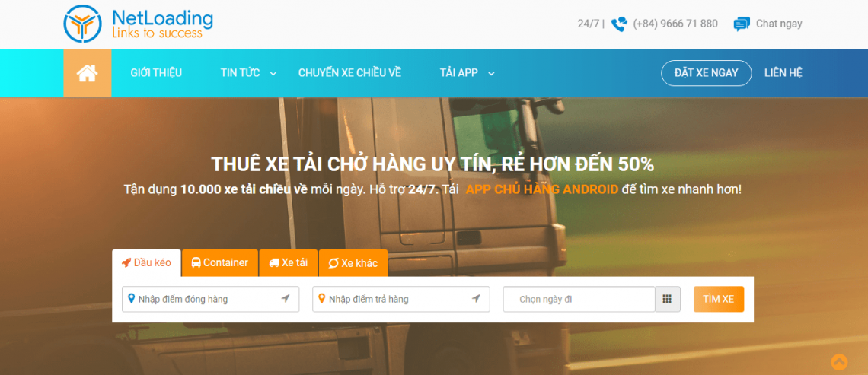This screenshot has width=868, height=375.
Task: Click the chat bubbles icon
Action: (742, 24)
